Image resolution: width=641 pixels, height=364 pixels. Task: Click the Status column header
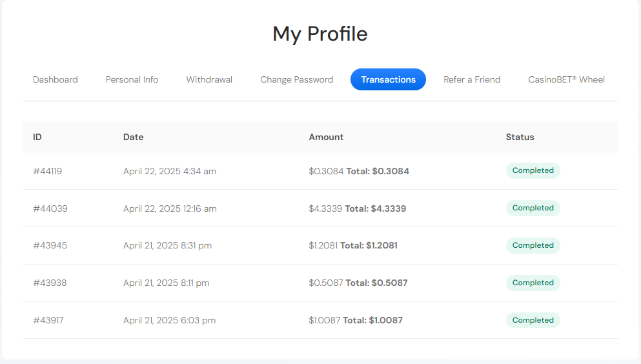pyautogui.click(x=520, y=137)
